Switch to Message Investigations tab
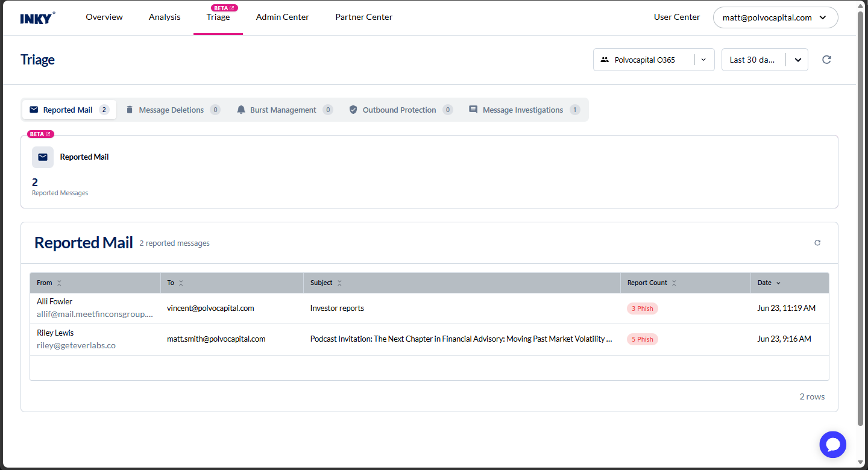 524,110
